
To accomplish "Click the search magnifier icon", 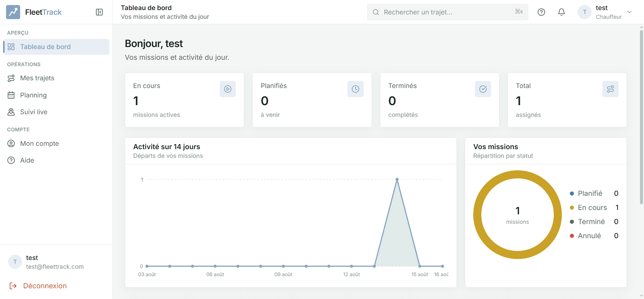I will (376, 12).
